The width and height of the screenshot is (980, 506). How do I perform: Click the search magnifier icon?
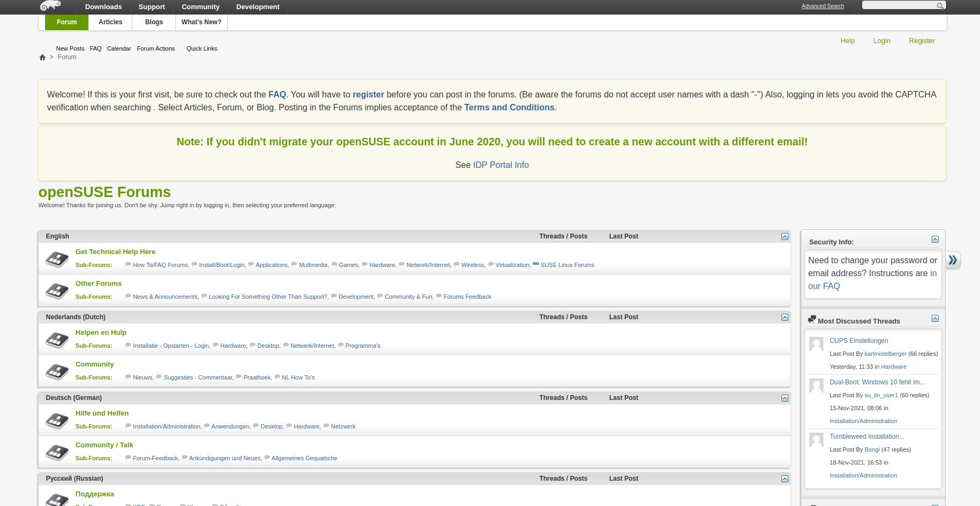point(940,5)
